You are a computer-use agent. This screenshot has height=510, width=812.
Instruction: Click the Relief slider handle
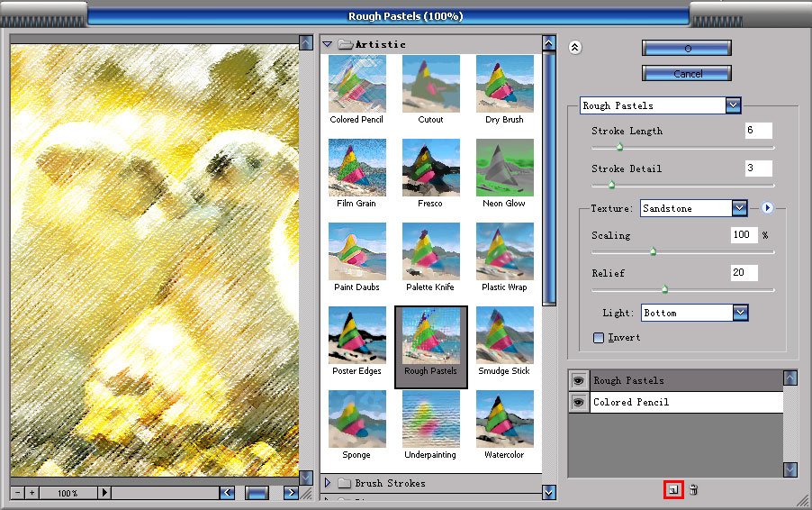665,288
